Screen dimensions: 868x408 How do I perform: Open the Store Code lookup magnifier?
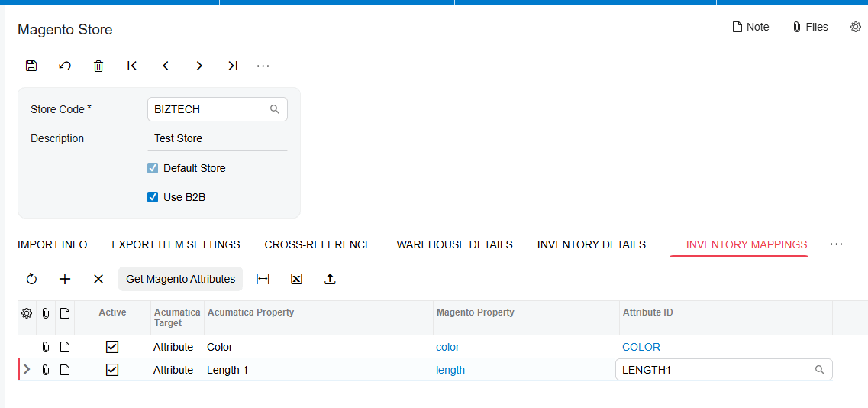coord(275,109)
